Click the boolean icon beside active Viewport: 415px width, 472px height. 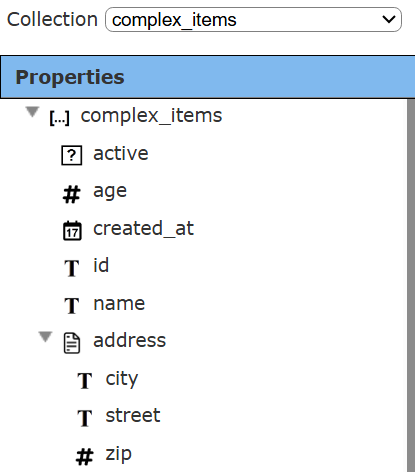pos(72,155)
